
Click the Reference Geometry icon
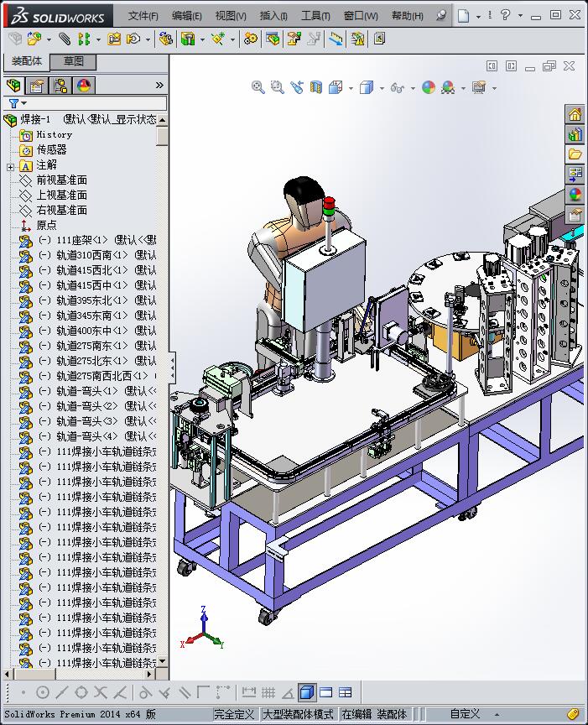click(218, 39)
